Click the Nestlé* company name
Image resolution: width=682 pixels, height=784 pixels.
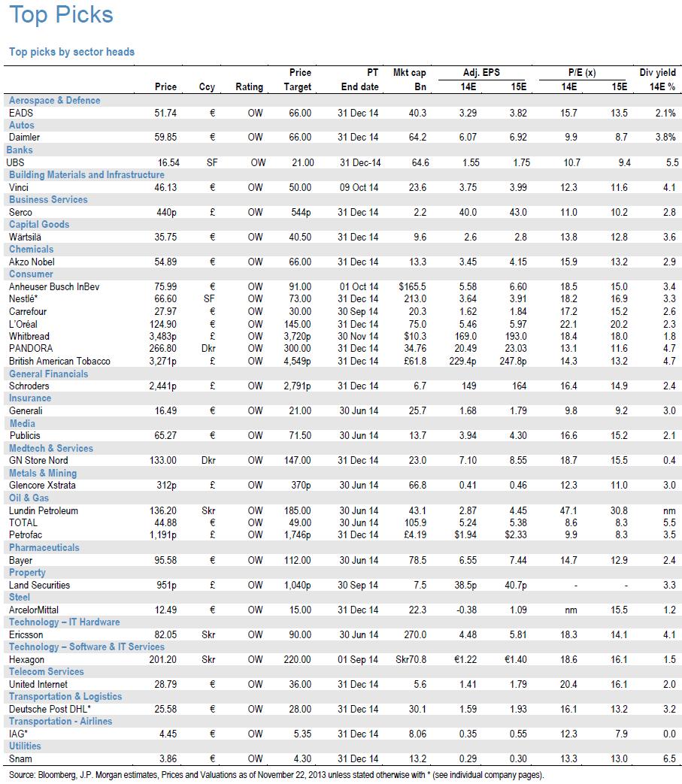[x=23, y=298]
